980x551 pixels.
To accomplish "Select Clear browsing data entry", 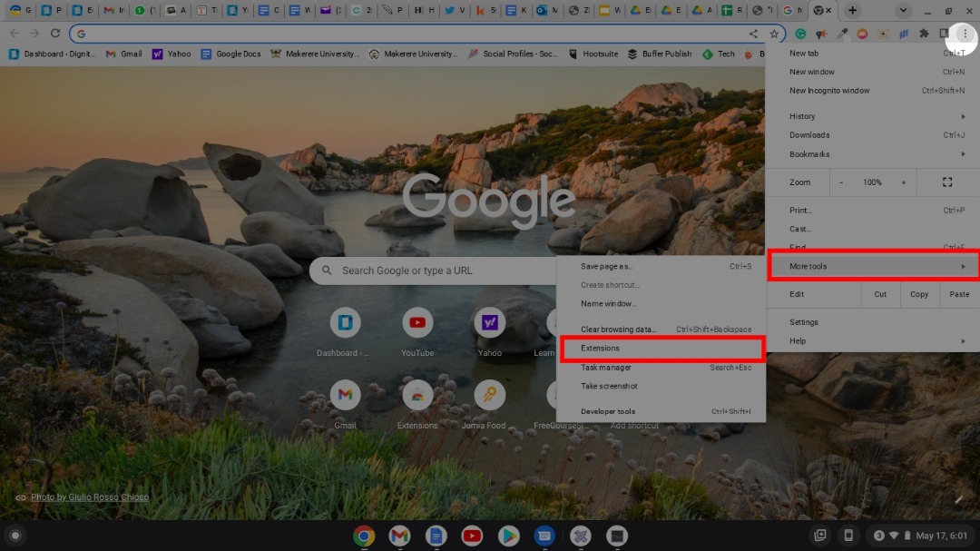I will click(661, 330).
